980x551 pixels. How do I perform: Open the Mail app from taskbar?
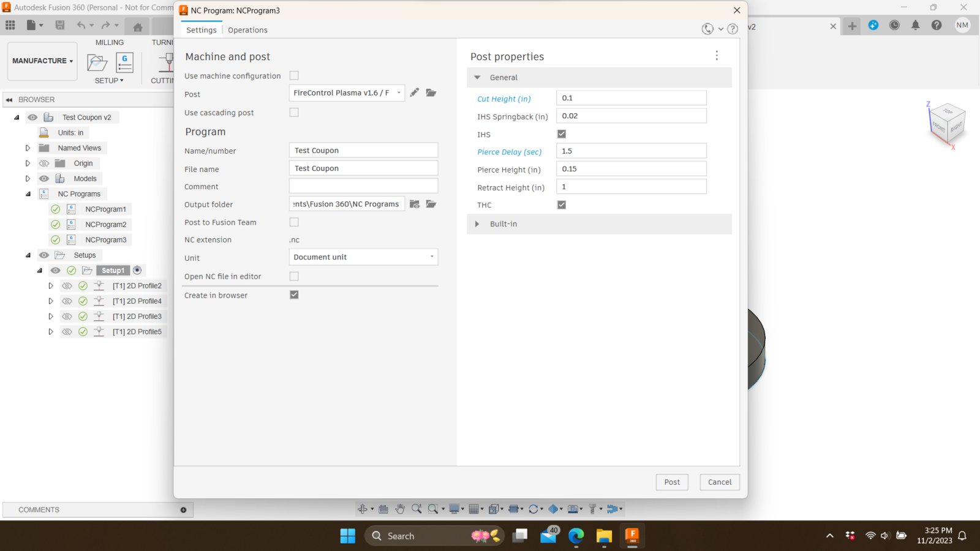point(549,536)
